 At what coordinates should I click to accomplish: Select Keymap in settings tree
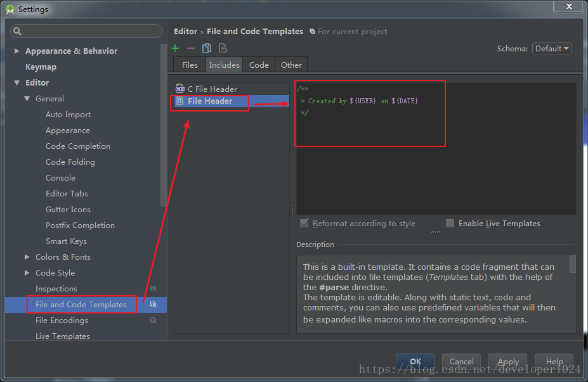tap(41, 67)
